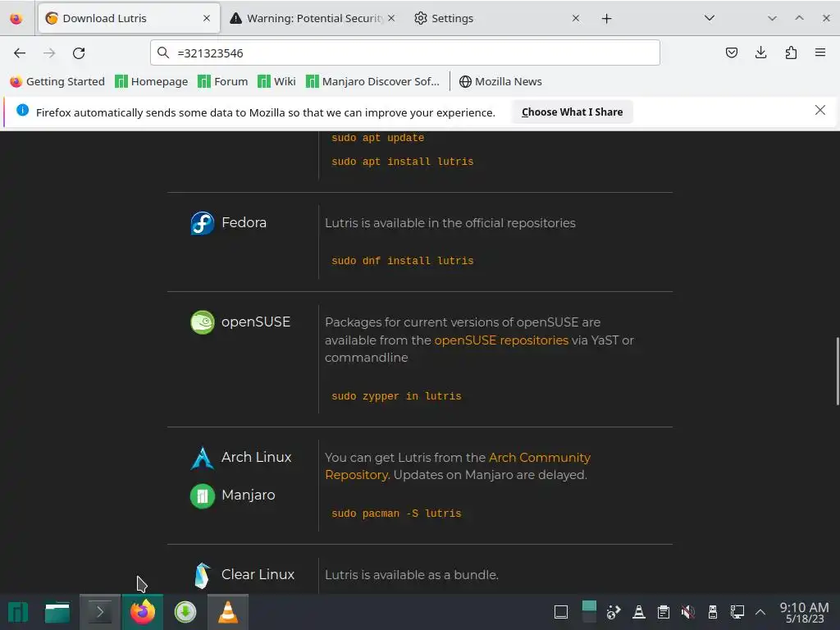Click the Firefox taskbar icon
Screen dimensions: 840x630
click(x=143, y=612)
